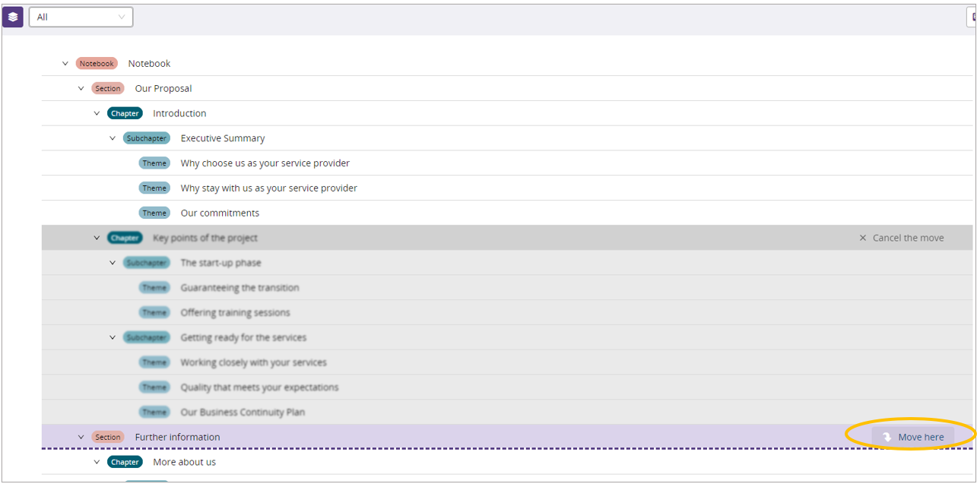Click the Section badge beside Our Proposal
This screenshot has width=980, height=487.
108,89
